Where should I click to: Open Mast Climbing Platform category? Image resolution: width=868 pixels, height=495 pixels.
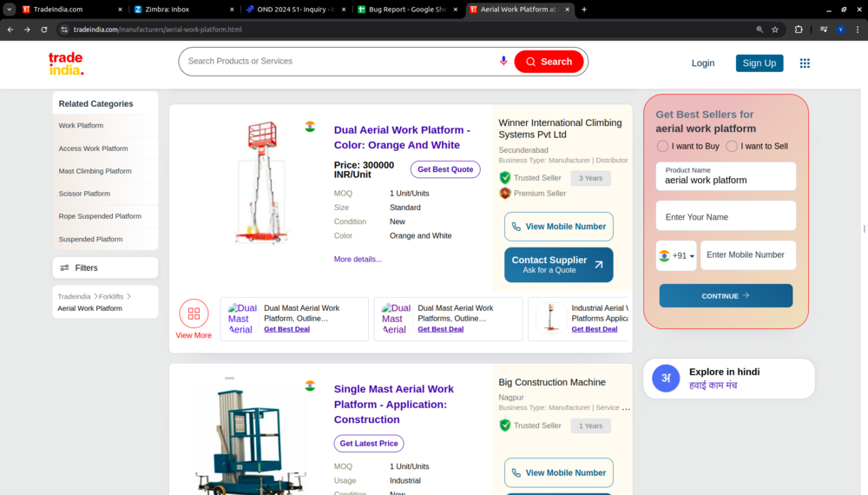point(95,171)
